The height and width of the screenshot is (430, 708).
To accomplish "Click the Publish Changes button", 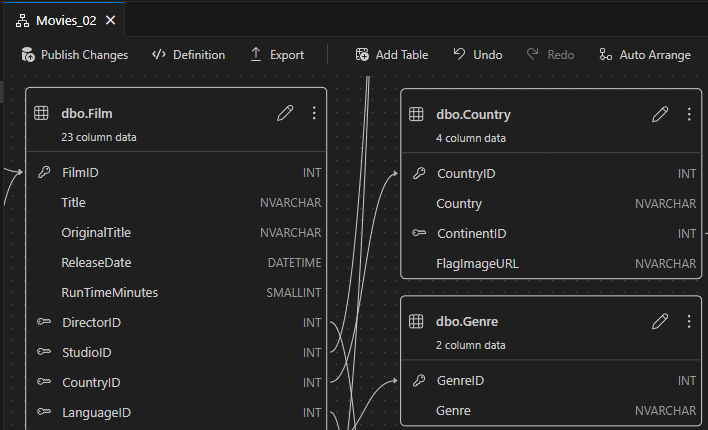I will (x=75, y=55).
